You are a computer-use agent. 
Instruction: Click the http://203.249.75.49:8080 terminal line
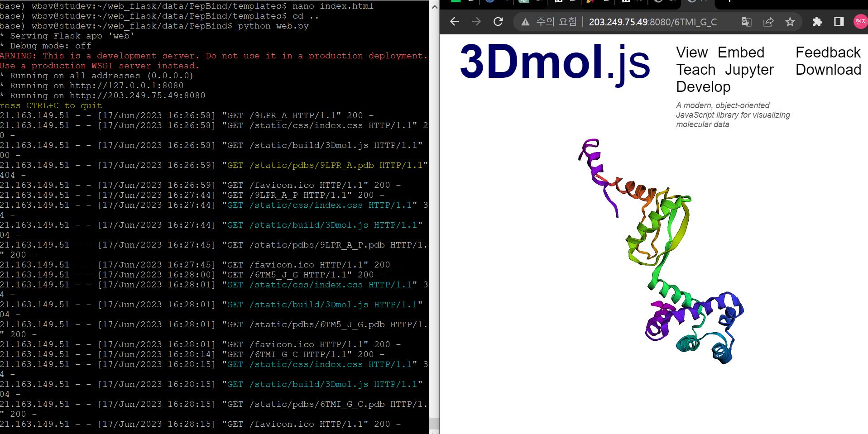pos(102,95)
